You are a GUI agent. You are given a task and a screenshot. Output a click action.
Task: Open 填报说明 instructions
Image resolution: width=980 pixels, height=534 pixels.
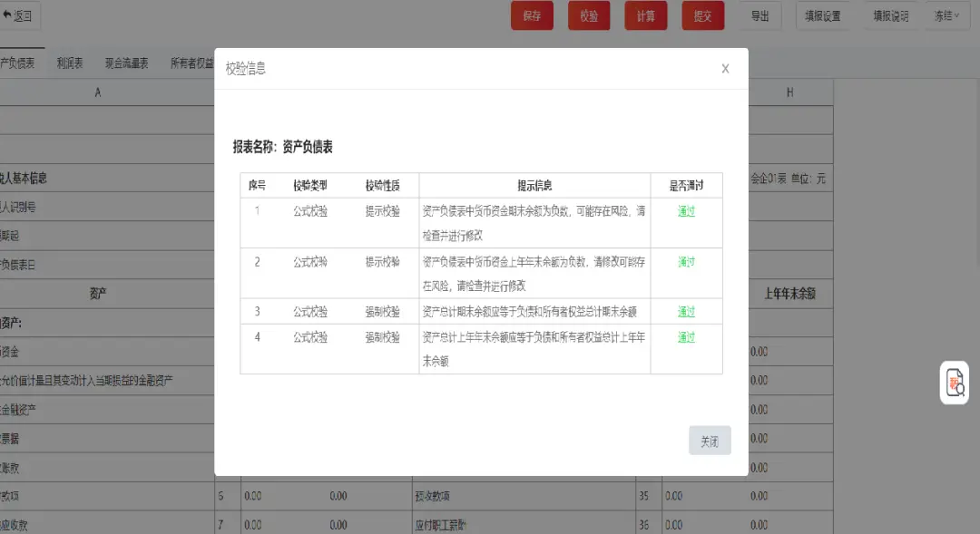pos(890,16)
